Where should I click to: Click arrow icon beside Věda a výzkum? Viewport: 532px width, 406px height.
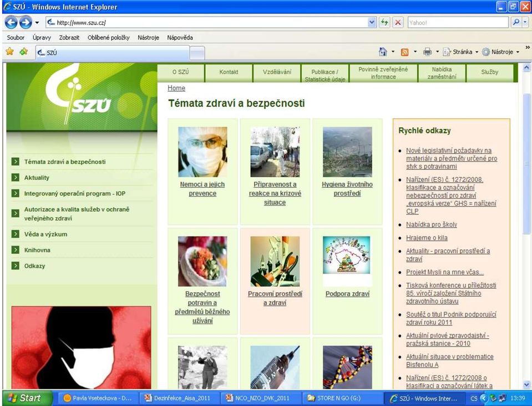[16, 234]
